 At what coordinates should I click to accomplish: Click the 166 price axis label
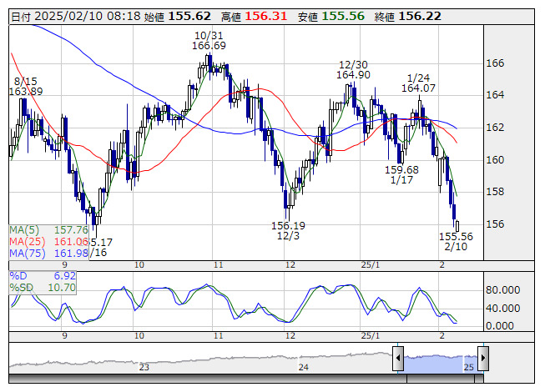click(x=495, y=63)
